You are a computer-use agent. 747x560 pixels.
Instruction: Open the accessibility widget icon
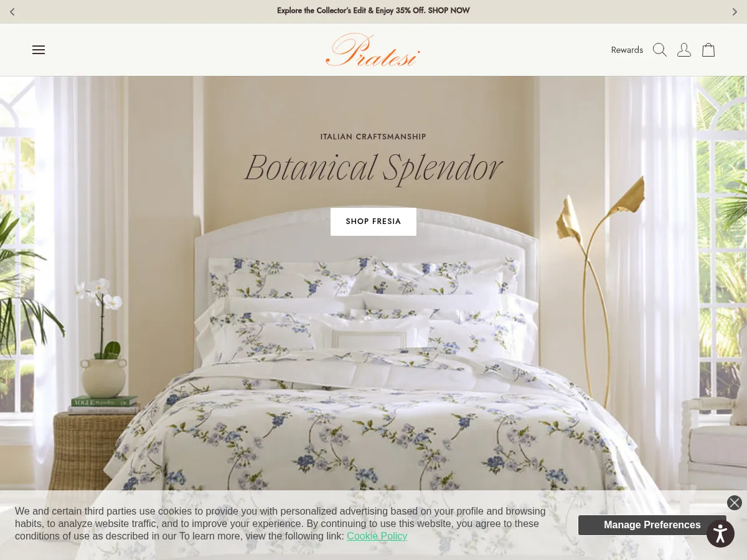click(721, 534)
